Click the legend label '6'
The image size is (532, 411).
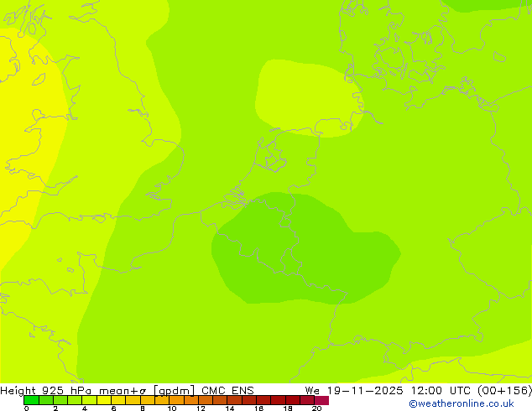(x=113, y=408)
